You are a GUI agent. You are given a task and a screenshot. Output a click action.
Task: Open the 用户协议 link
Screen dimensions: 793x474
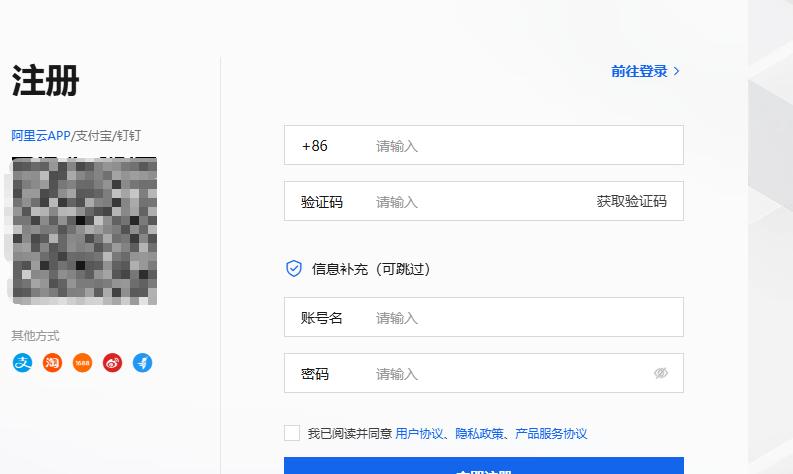pyautogui.click(x=419, y=434)
